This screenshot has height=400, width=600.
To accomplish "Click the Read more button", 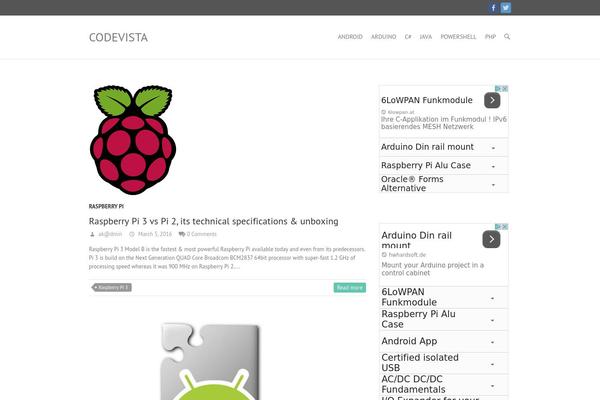I will point(350,287).
